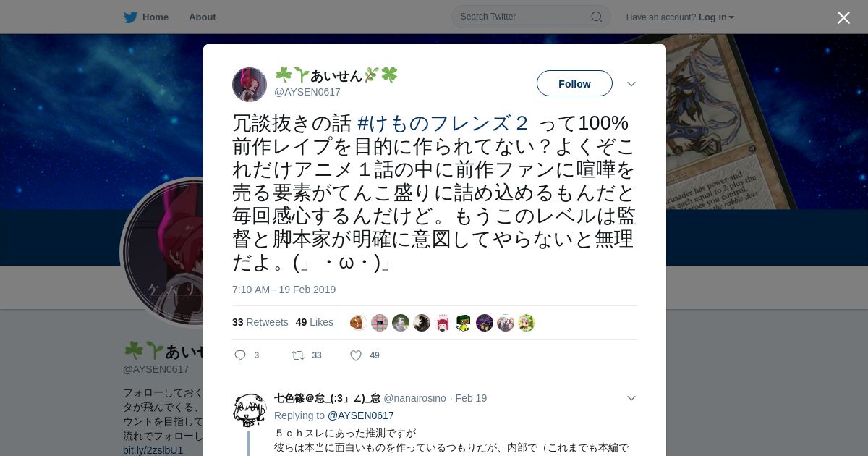Close the tweet overlay with X

[843, 17]
